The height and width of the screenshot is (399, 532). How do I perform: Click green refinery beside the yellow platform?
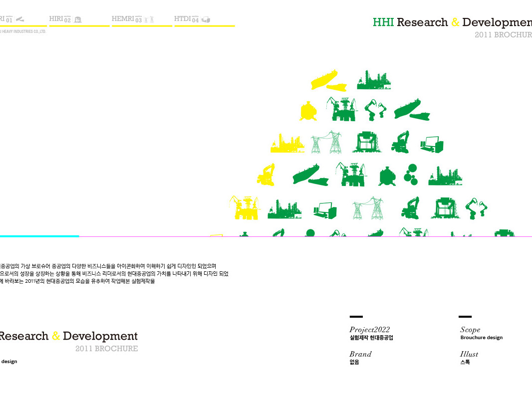284,208
